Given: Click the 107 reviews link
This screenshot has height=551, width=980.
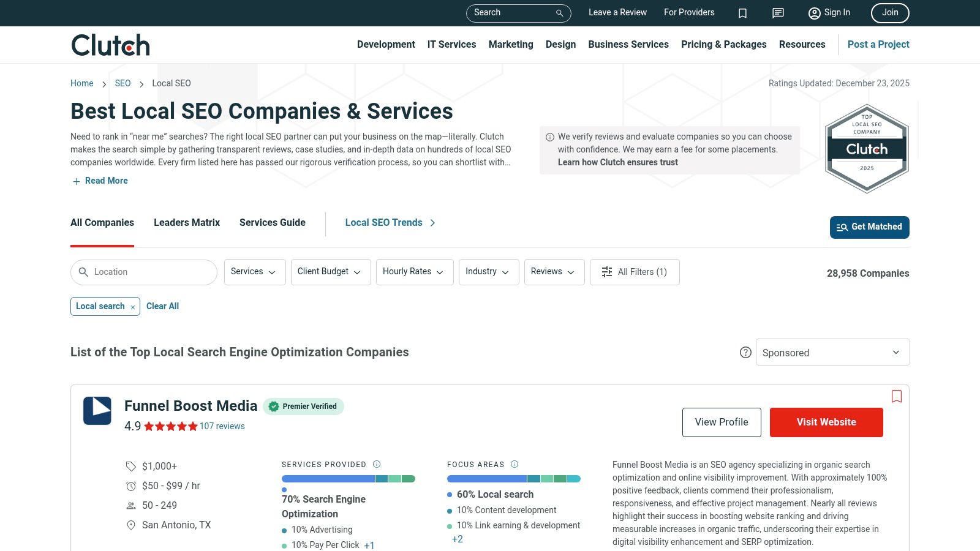Looking at the screenshot, I should click(x=222, y=426).
